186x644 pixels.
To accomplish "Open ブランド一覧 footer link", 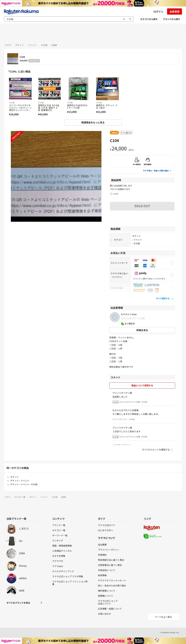I will [x=59, y=525].
